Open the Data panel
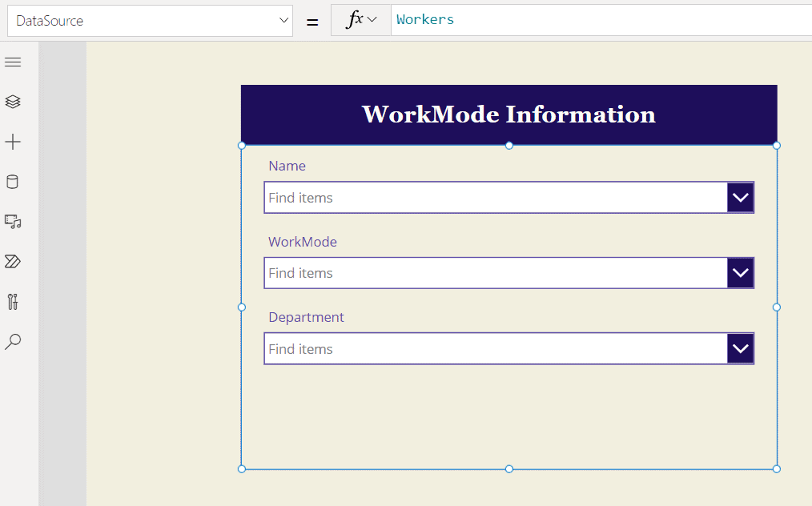The height and width of the screenshot is (506, 812). pos(13,182)
